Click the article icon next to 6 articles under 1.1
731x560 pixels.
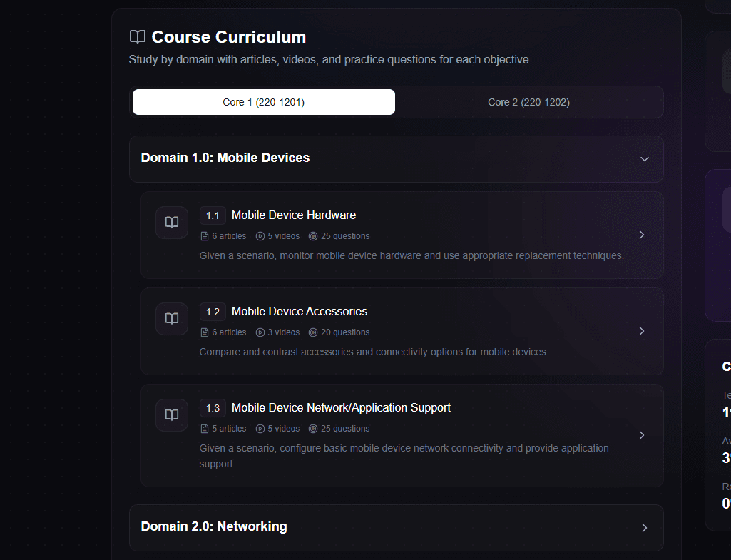[203, 235]
